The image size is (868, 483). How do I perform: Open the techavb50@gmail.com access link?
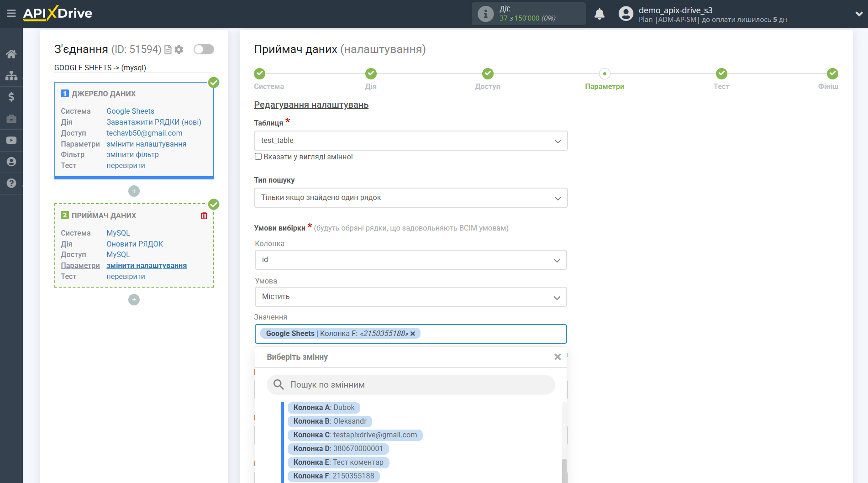[144, 133]
